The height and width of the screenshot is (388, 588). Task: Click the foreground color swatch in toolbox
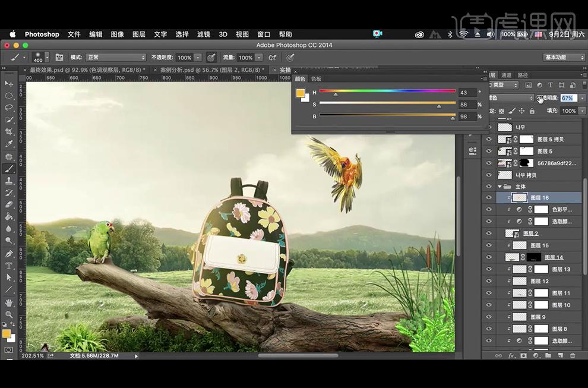pyautogui.click(x=7, y=333)
